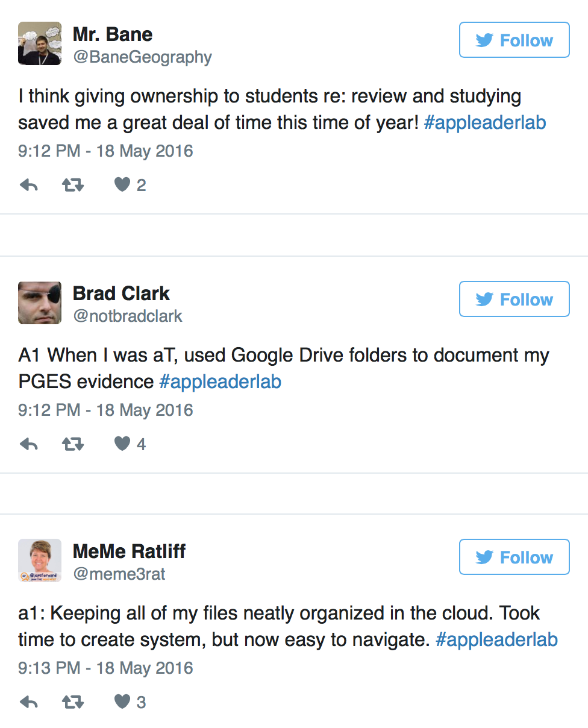
Task: Open #appleaderlab hashtag in Mr. Bane's tweet
Action: [485, 123]
